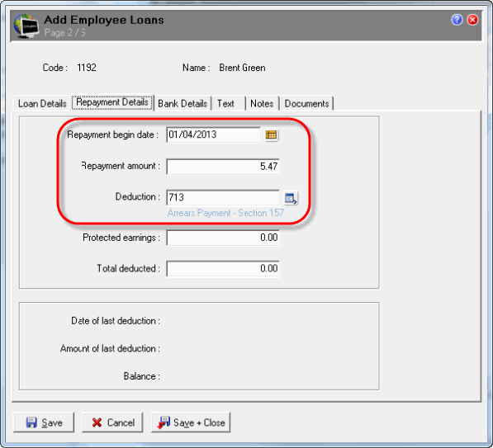Viewport: 493px width, 448px height.
Task: Click the Save button
Action: click(44, 422)
